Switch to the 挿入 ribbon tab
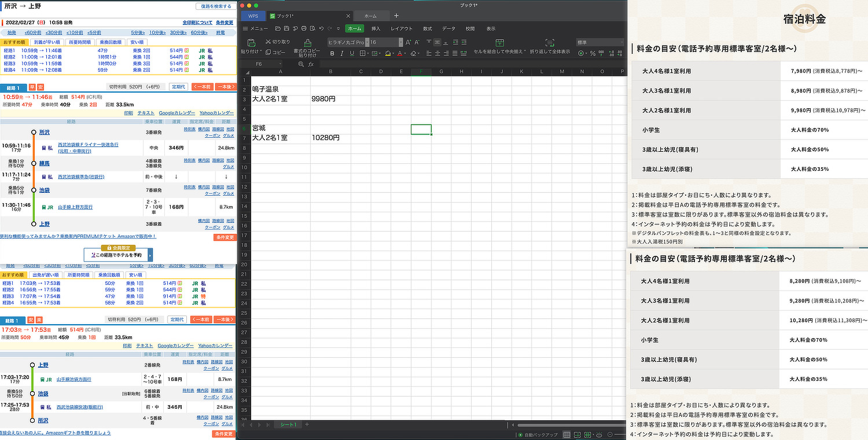868x440 pixels. pos(376,28)
